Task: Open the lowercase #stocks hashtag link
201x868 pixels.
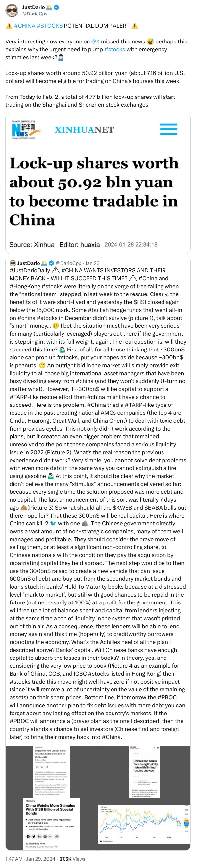Action: (x=114, y=49)
